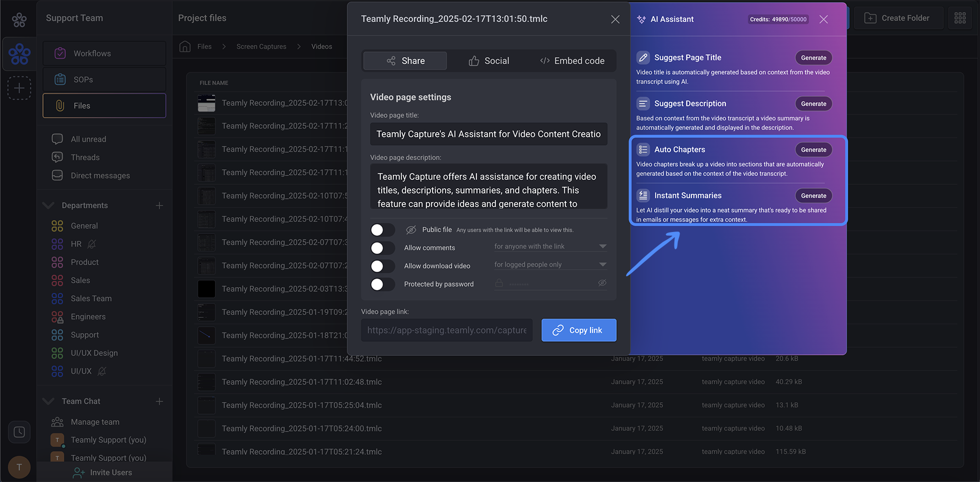Click thumbnail of Teamly Recording_2025-02-03T13 file

coord(206,289)
